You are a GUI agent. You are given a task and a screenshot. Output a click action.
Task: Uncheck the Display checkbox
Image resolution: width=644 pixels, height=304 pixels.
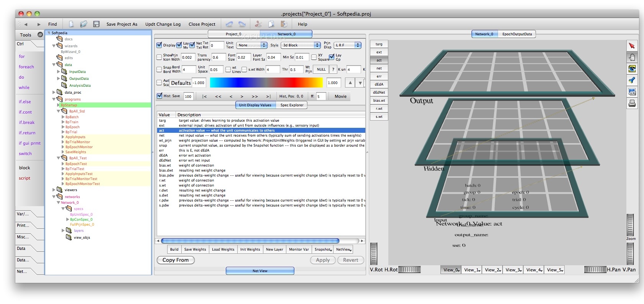pos(159,45)
